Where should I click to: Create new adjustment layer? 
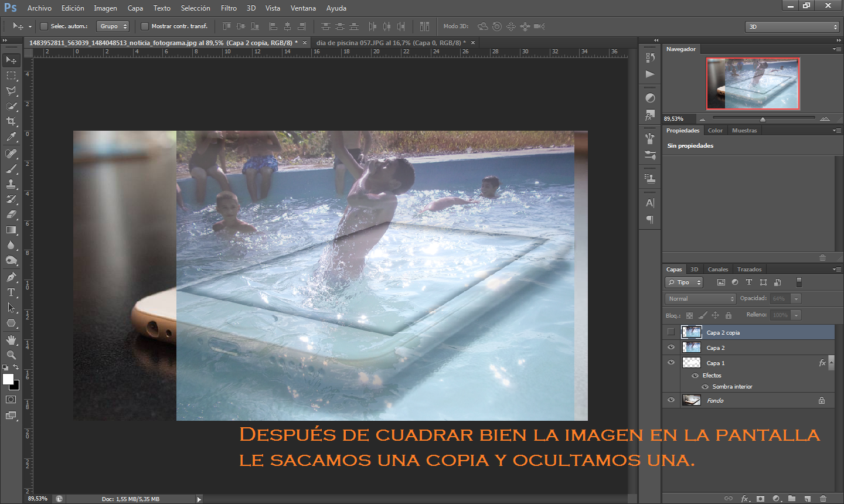777,499
